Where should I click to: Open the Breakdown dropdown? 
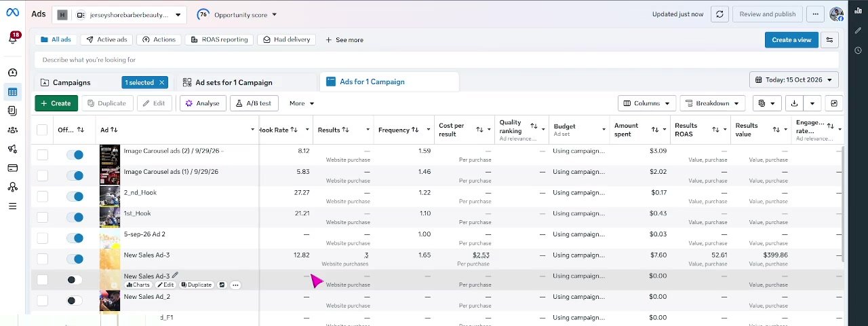pyautogui.click(x=712, y=103)
